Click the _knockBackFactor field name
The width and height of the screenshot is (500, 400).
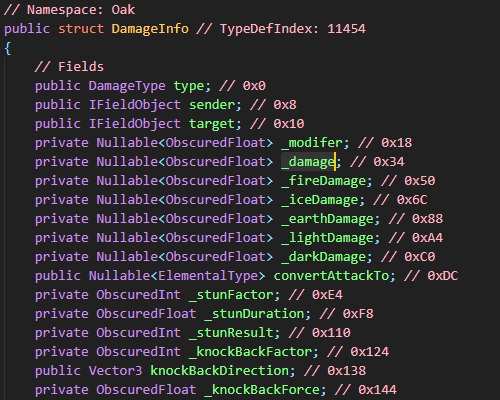(250, 352)
